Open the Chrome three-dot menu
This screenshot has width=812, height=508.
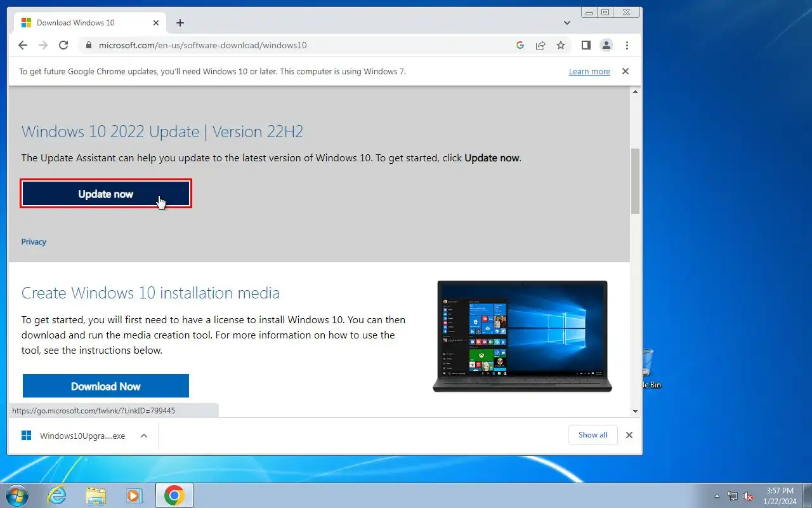click(627, 45)
